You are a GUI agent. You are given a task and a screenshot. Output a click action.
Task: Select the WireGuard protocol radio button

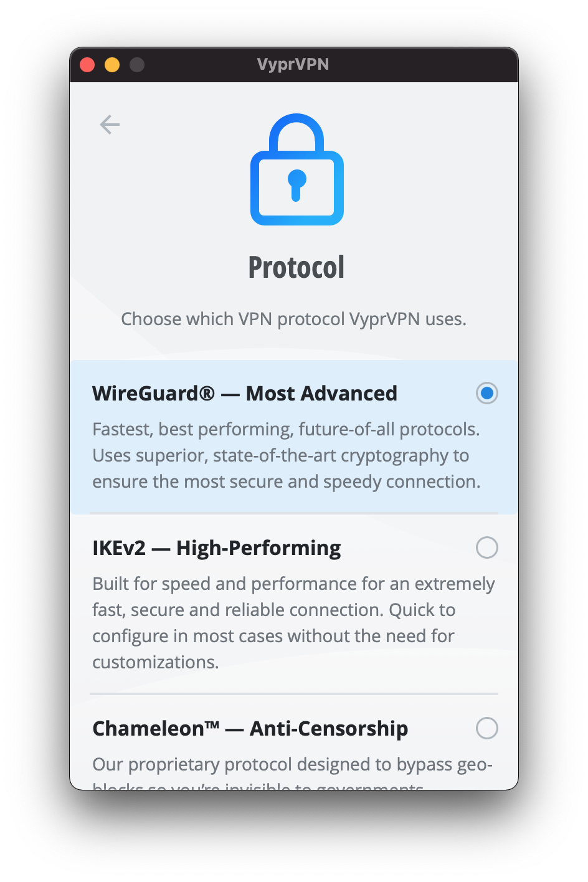[487, 393]
